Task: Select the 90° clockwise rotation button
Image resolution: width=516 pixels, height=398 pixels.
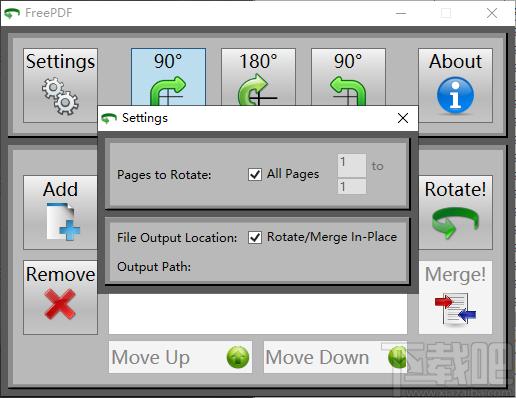Action: tap(168, 77)
